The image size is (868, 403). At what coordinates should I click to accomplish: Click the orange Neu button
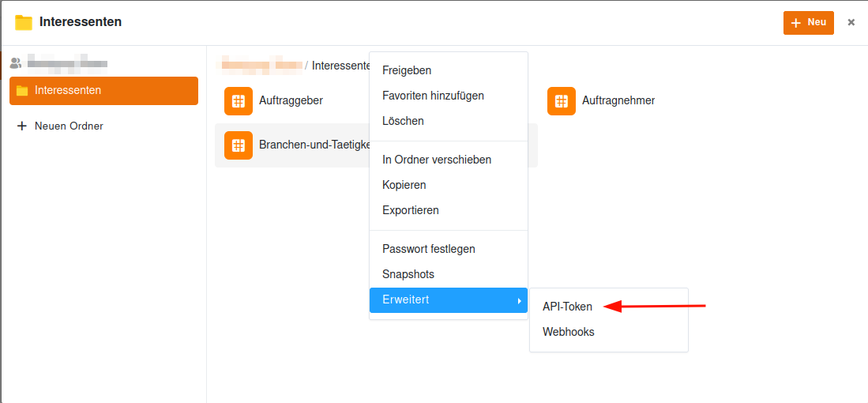tap(808, 23)
